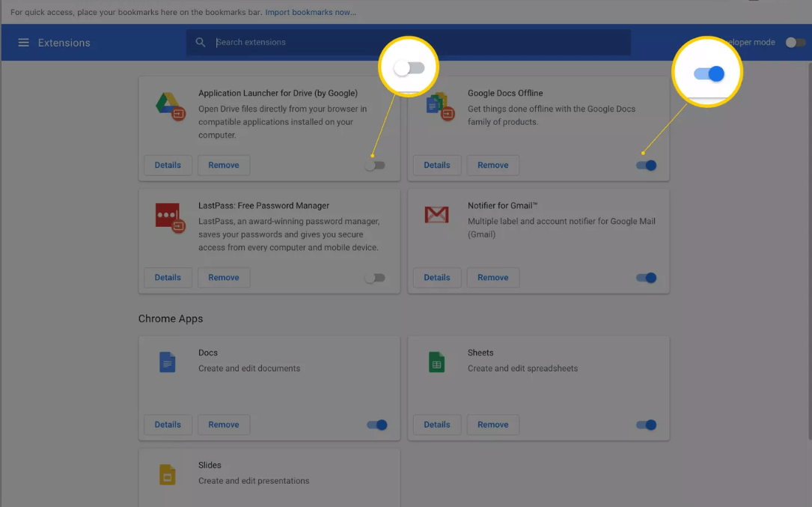The image size is (812, 507).
Task: Focus the Search extensions field
Action: 409,42
